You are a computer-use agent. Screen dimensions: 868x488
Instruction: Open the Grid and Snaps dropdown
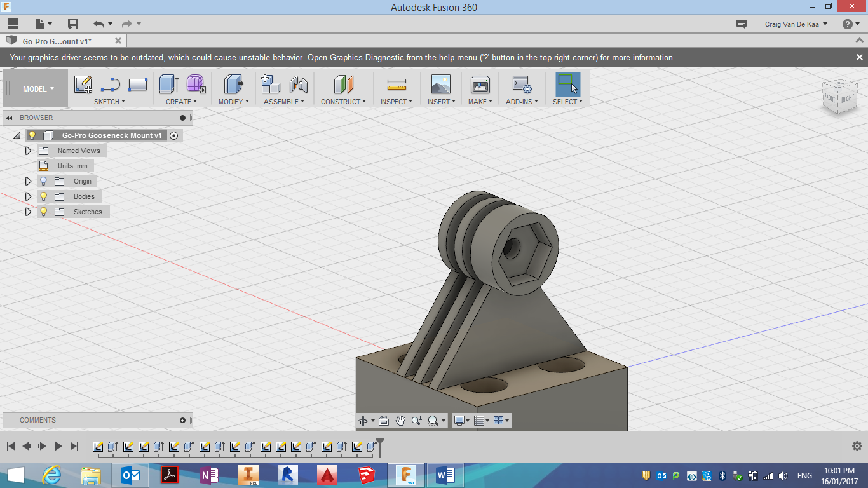(x=481, y=421)
